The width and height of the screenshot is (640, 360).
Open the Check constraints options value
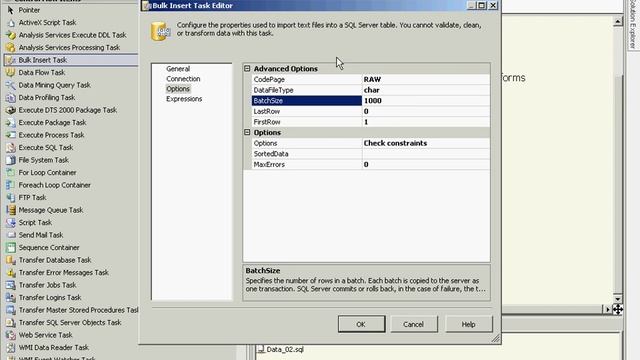(x=426, y=143)
